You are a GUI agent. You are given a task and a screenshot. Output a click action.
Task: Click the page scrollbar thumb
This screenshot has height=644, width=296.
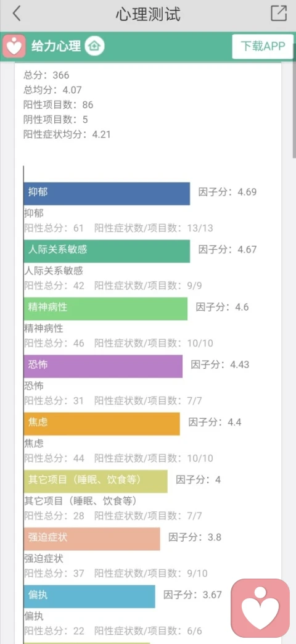[294, 110]
